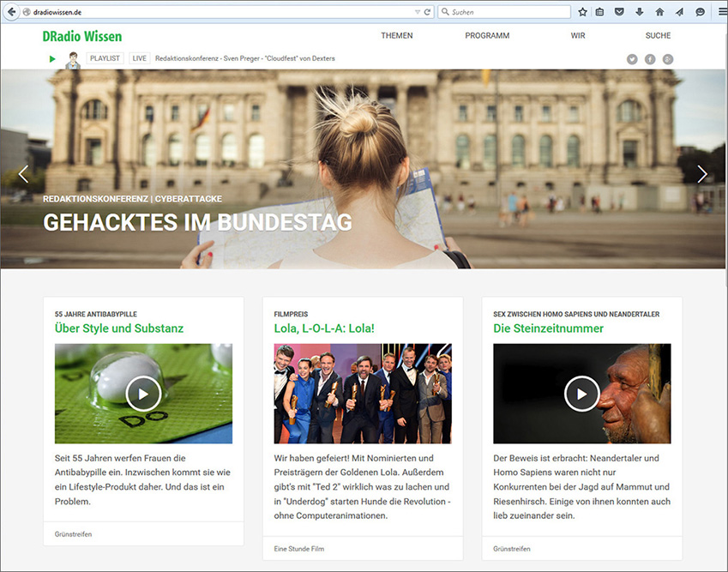Open article Lola, L-O-L-A: Lola!

(x=324, y=328)
